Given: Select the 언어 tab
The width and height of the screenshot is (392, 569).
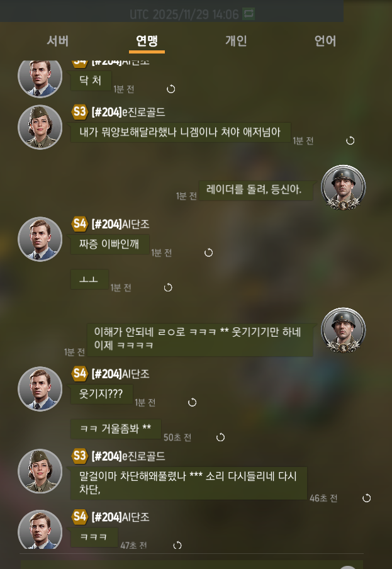Looking at the screenshot, I should click(x=325, y=41).
